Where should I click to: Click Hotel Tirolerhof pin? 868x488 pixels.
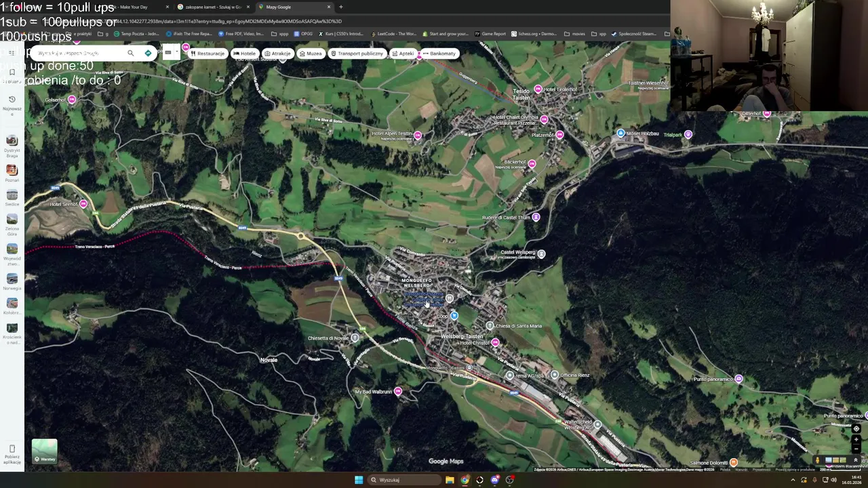click(x=538, y=89)
